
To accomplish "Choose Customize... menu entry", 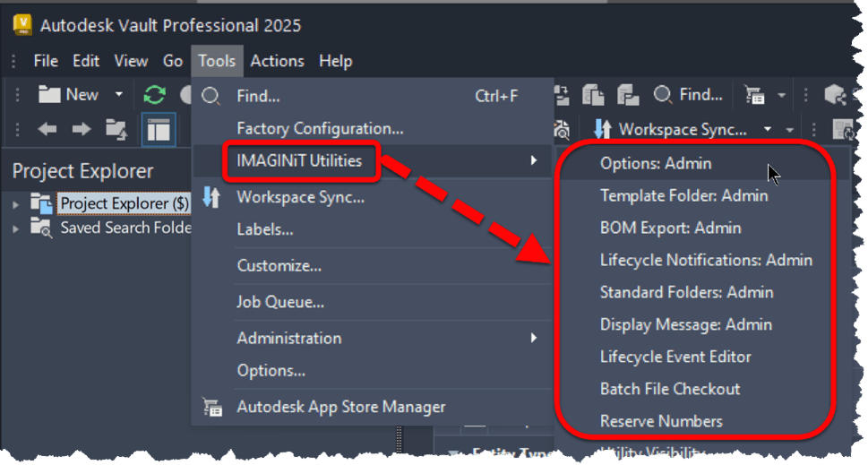I will (373, 266).
